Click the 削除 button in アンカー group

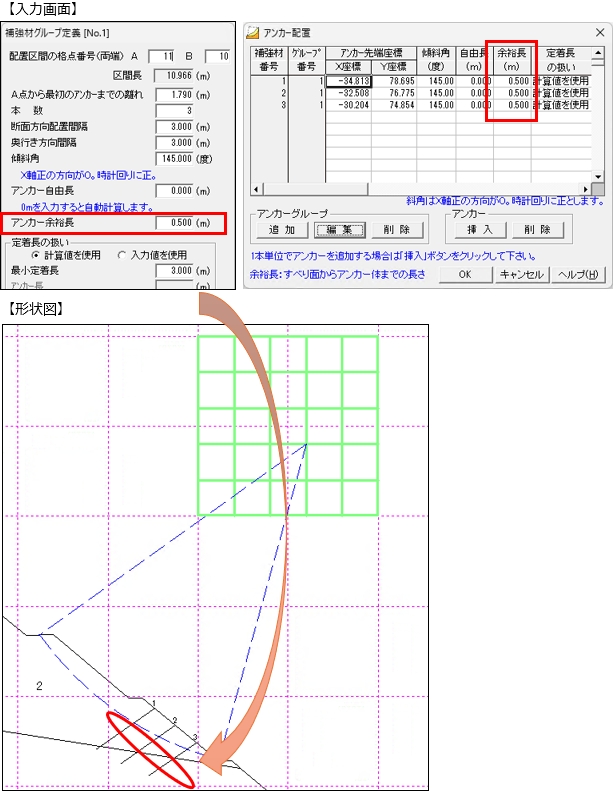click(538, 230)
